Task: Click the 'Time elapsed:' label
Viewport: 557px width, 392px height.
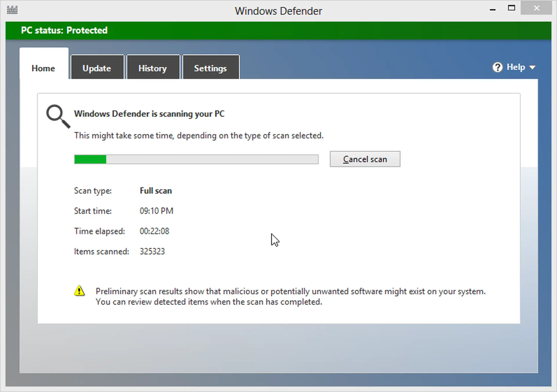Action: (x=100, y=231)
